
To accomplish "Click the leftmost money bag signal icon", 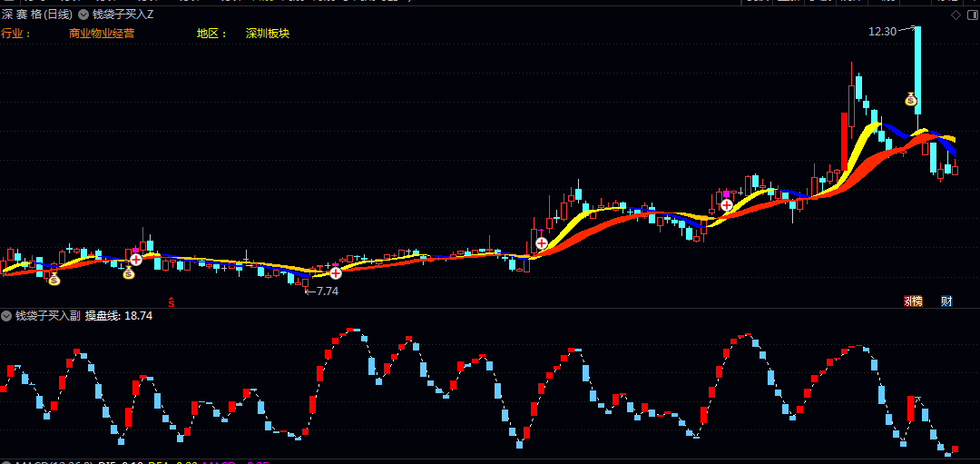I will coord(54,279).
